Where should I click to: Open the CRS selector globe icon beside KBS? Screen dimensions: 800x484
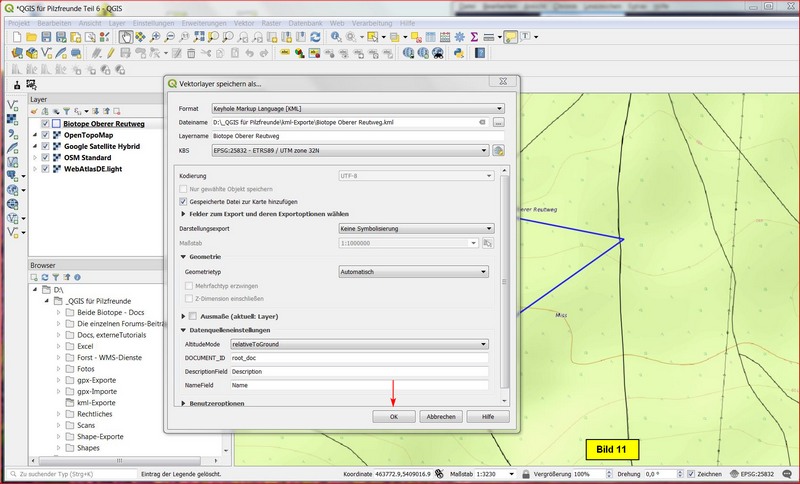click(498, 150)
